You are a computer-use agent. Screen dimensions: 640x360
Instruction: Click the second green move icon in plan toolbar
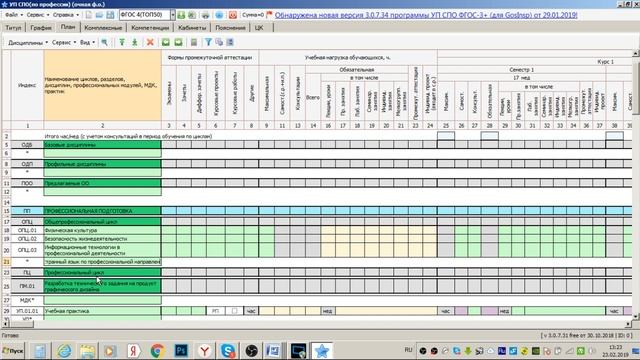coord(178,42)
